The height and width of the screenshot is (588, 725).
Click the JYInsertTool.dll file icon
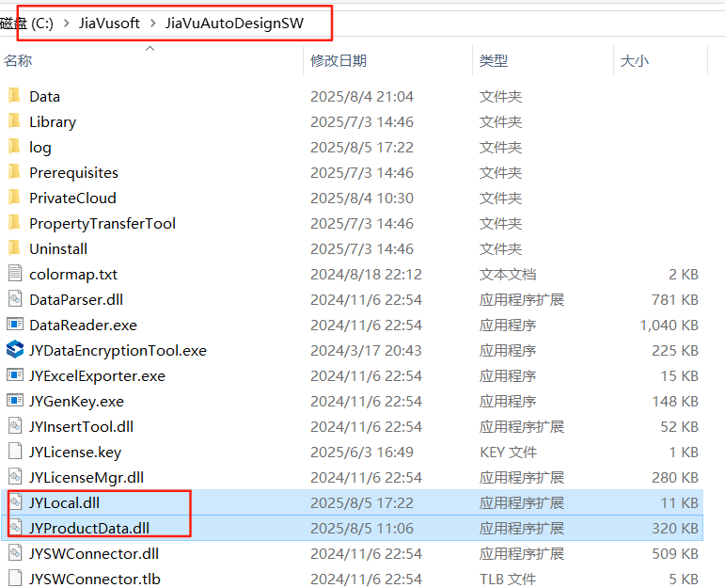(x=15, y=425)
